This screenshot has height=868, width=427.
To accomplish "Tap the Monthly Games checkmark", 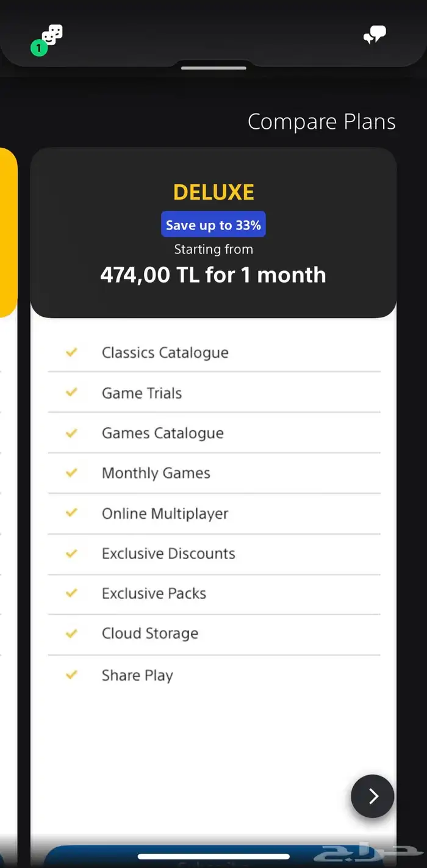I will [71, 472].
